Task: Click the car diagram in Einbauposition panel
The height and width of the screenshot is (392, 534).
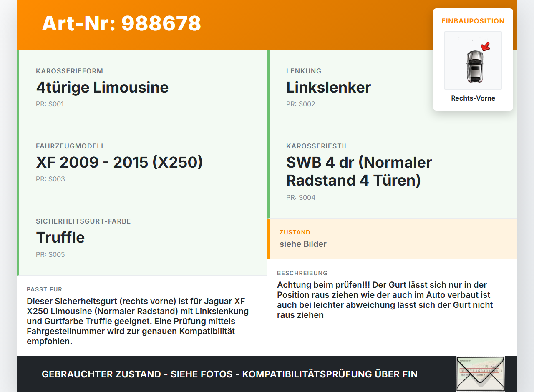Action: coord(473,60)
